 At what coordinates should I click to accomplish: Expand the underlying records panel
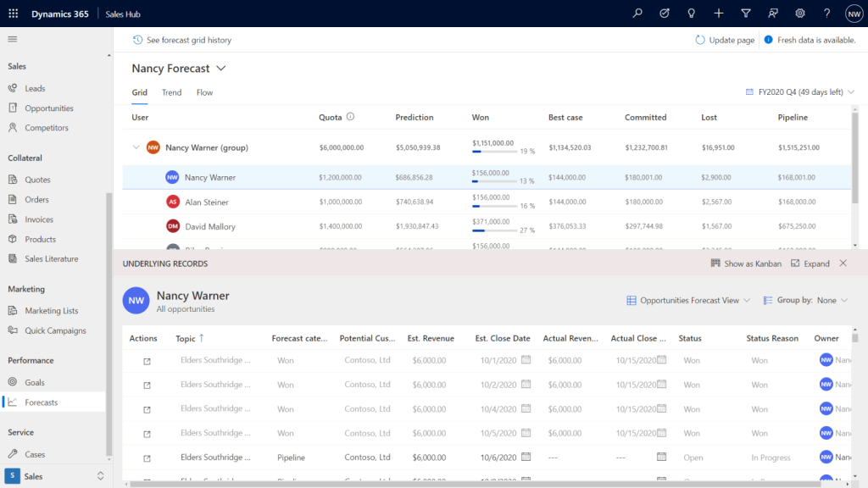pyautogui.click(x=810, y=263)
